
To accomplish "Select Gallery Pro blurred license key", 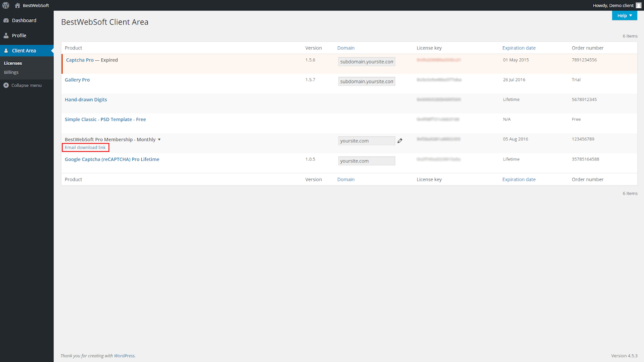I will pyautogui.click(x=439, y=80).
